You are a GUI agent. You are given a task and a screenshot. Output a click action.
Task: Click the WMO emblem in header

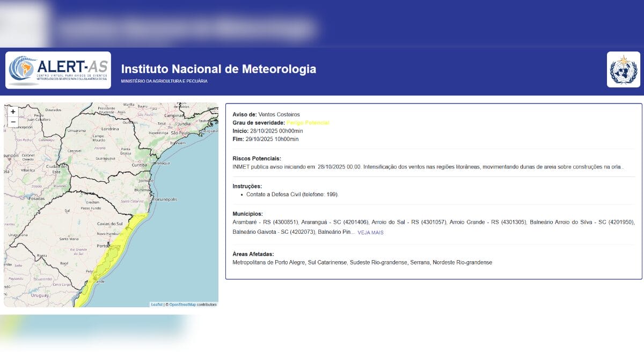point(623,70)
